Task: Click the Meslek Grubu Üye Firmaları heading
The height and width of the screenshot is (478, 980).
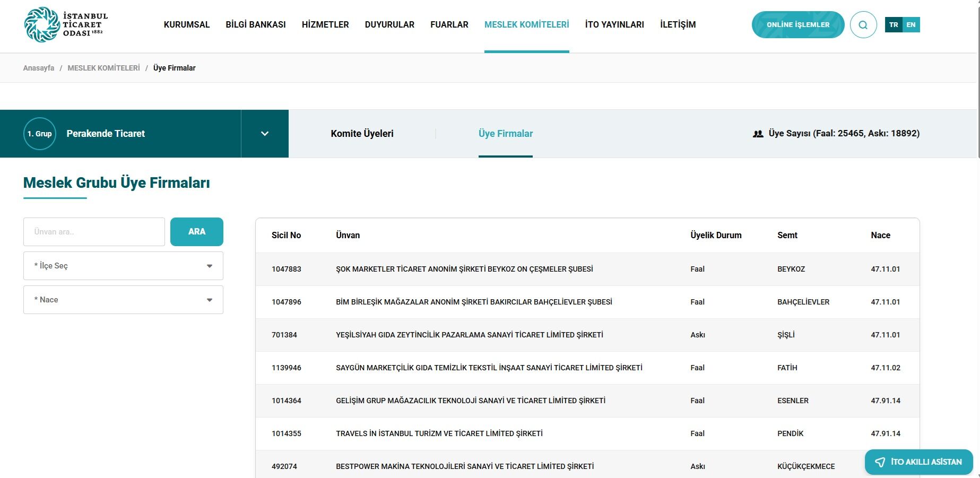Action: click(117, 182)
